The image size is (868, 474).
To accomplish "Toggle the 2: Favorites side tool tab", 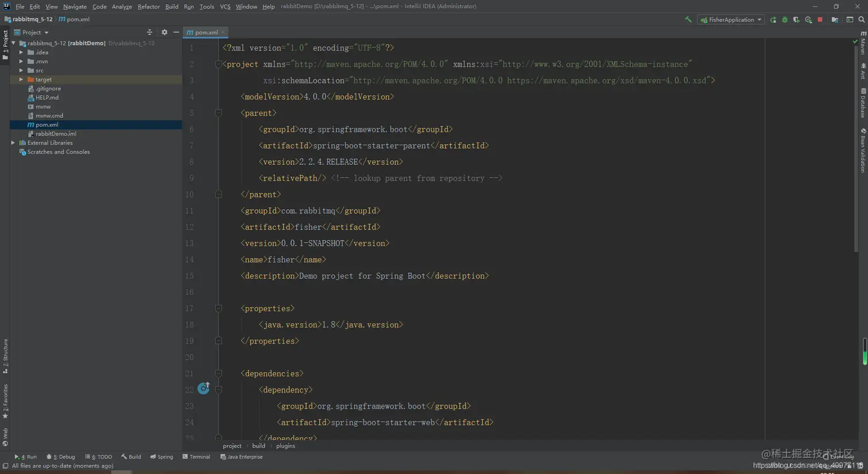I will click(5, 402).
